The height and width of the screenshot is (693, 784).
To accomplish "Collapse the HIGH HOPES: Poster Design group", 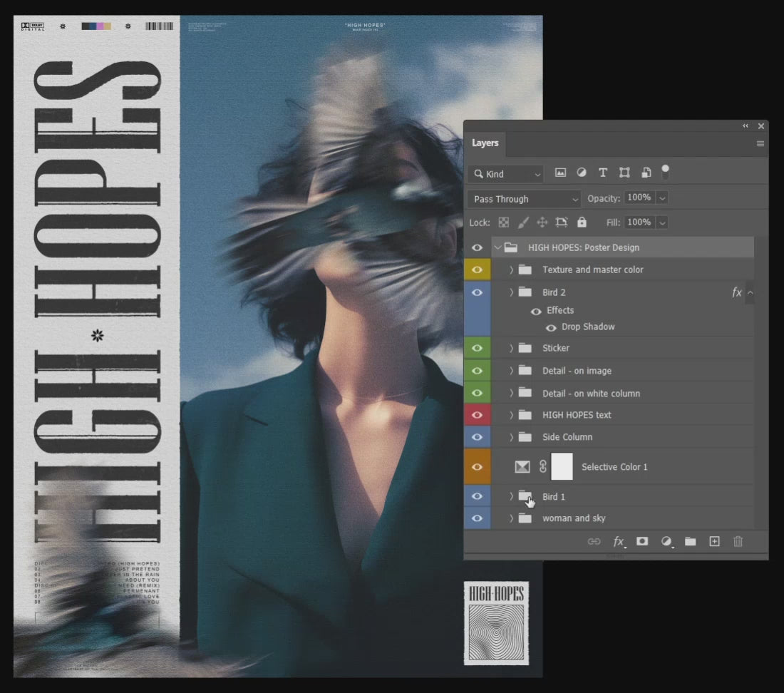I will (497, 247).
